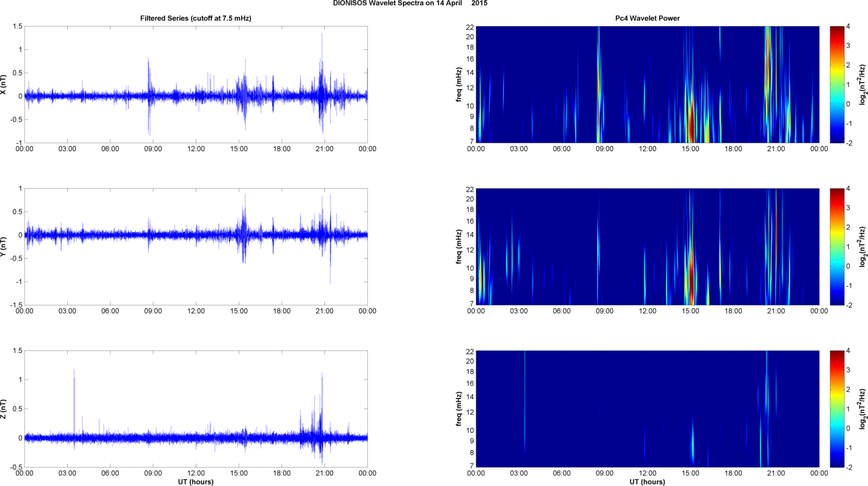Click freq (mHz) label of middle wavelet plot
Image resolution: width=868 pixels, height=486 pixels.
(x=459, y=246)
